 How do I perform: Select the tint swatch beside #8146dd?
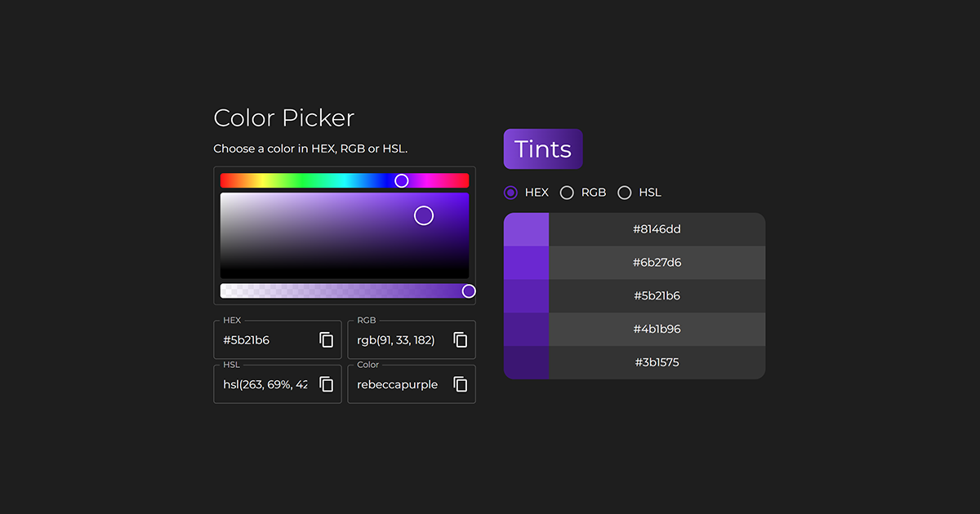(x=526, y=229)
